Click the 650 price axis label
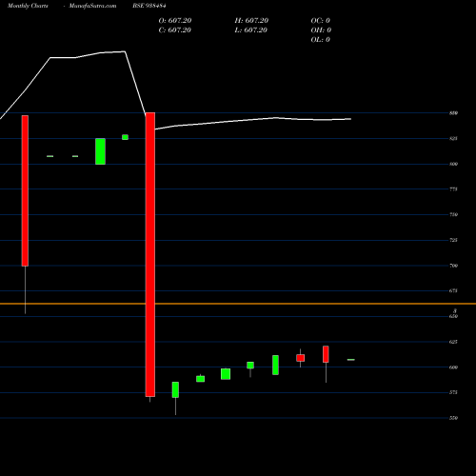476x476 pixels. [453, 316]
